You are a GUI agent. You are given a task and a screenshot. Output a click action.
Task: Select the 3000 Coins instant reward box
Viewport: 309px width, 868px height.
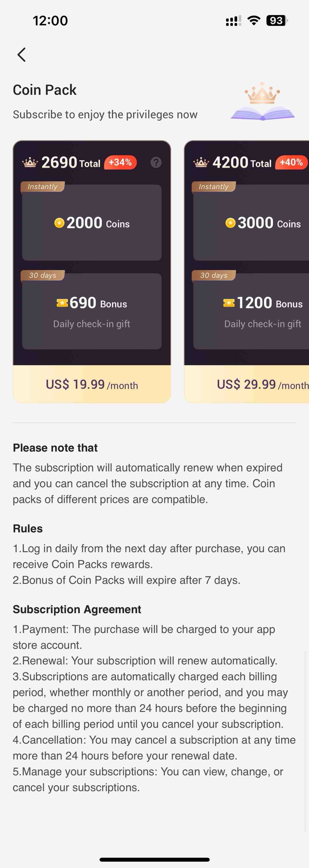[x=251, y=222]
